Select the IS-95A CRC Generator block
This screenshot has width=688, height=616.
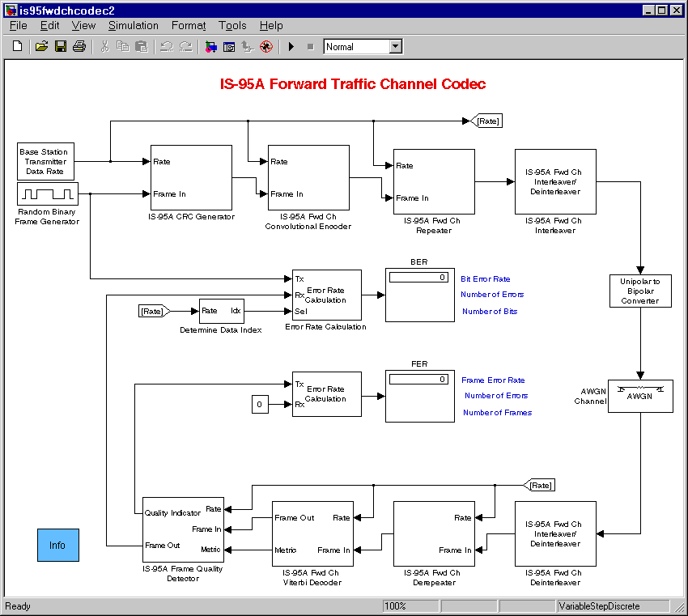[191, 178]
